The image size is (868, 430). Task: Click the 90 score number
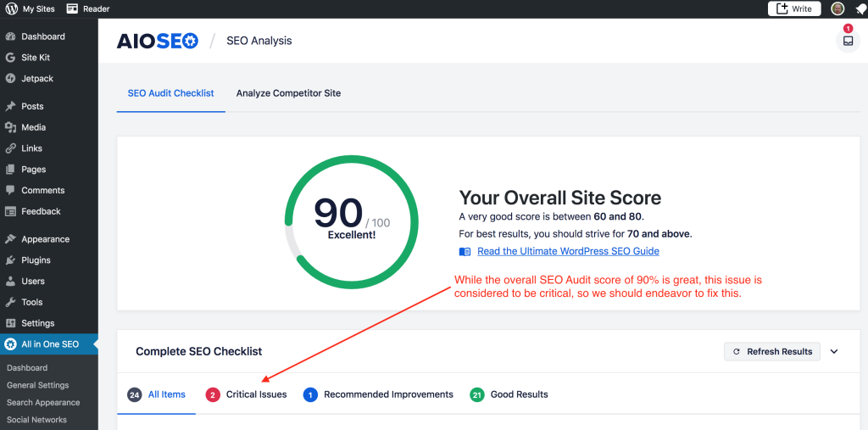point(338,214)
